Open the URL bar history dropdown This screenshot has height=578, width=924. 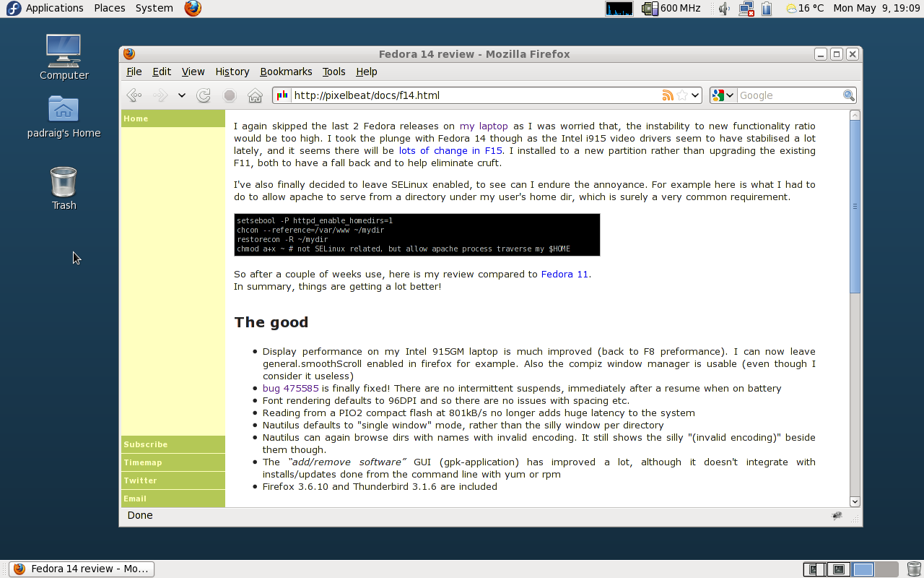[x=695, y=95]
